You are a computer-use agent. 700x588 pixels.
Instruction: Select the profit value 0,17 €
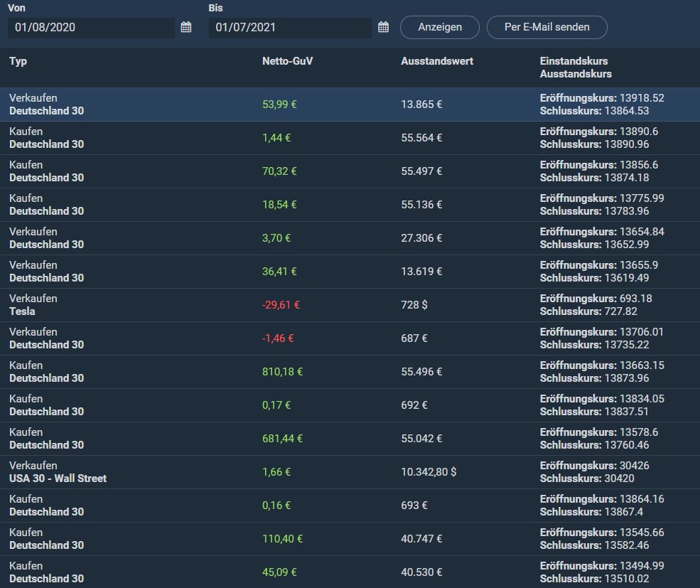pyautogui.click(x=276, y=405)
